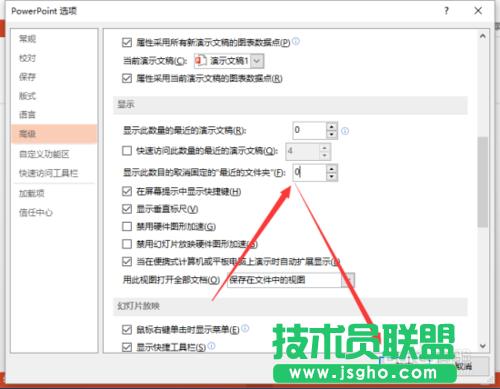Click up arrow of the 最近的文件夹 spinner
The height and width of the screenshot is (389, 500).
332,169
